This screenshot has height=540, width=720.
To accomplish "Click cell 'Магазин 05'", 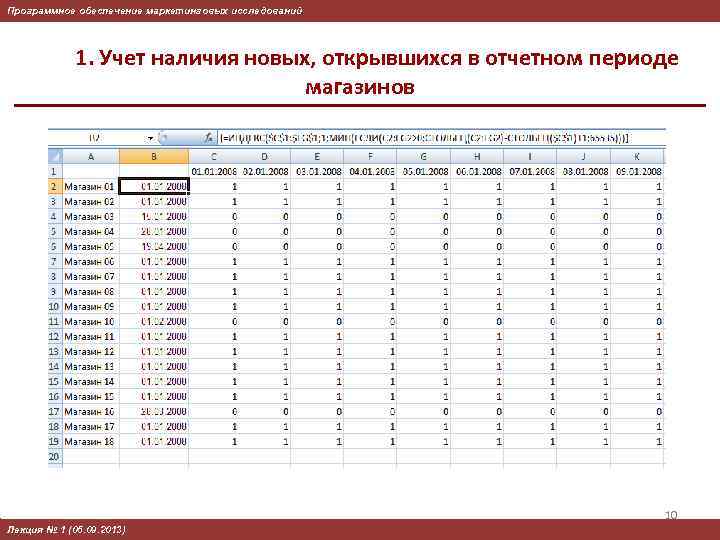I will 90,247.
